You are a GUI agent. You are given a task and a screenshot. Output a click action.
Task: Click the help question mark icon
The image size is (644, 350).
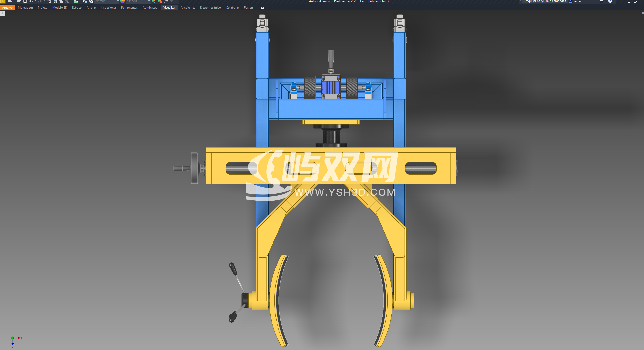pos(610,1)
